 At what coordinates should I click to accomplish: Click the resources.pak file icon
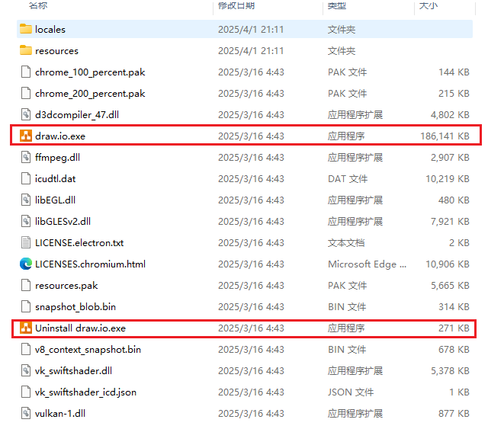26,285
